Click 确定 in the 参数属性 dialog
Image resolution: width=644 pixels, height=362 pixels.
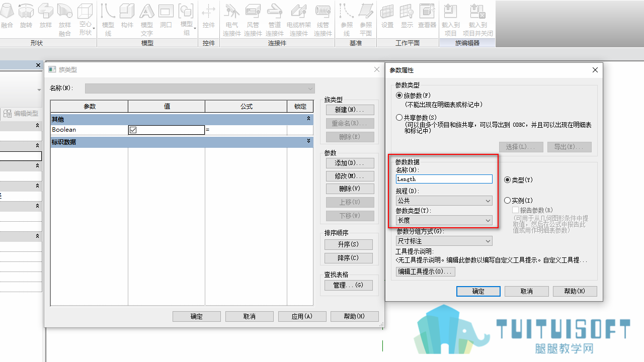click(x=478, y=292)
